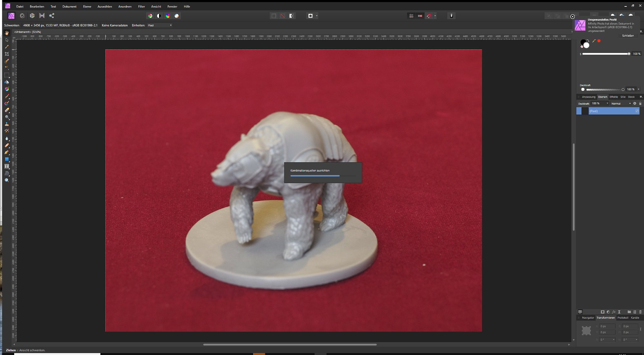The image size is (644, 355).
Task: Select the Text frame tool
Action: [x=7, y=166]
